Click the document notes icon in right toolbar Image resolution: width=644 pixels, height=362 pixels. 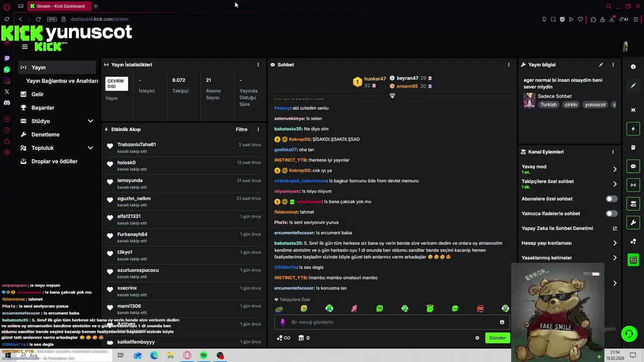(633, 148)
